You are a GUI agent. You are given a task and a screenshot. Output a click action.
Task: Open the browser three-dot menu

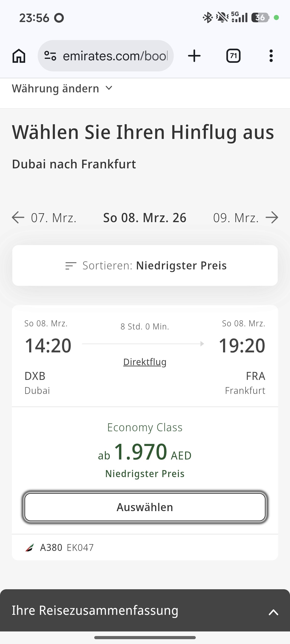pyautogui.click(x=271, y=56)
